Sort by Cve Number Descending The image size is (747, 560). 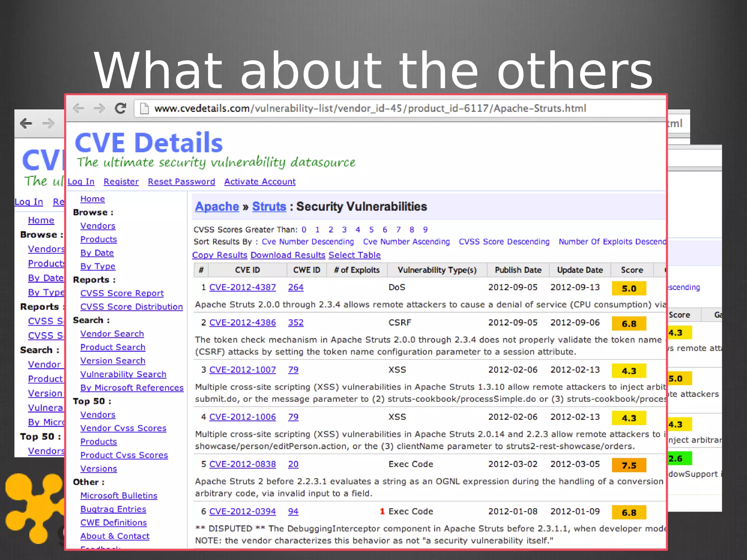coord(308,242)
